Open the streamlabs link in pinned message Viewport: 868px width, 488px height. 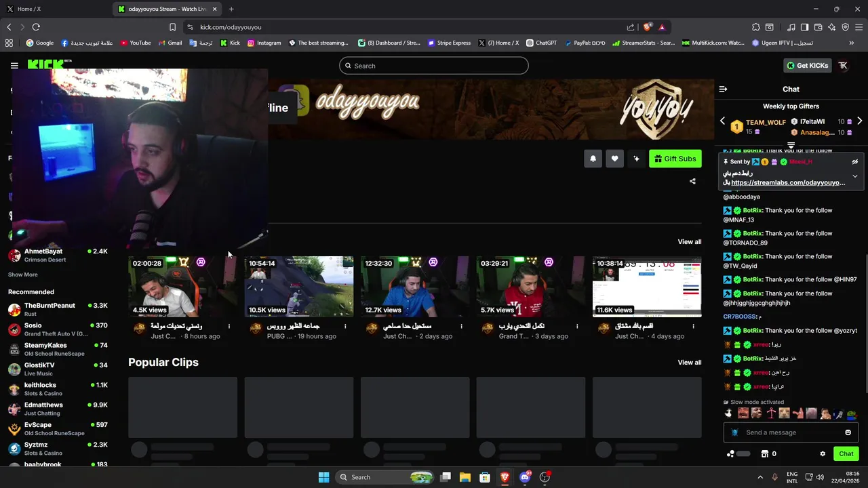click(788, 182)
